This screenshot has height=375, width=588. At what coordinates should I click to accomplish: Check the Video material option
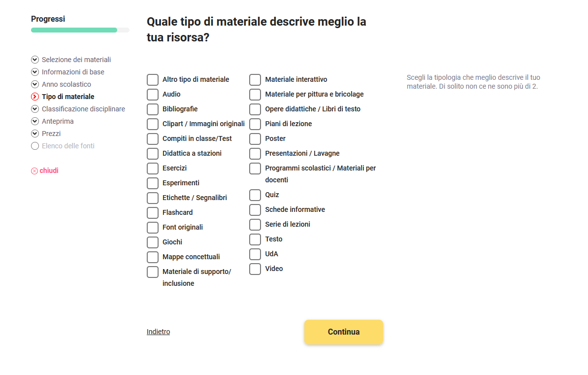[255, 269]
